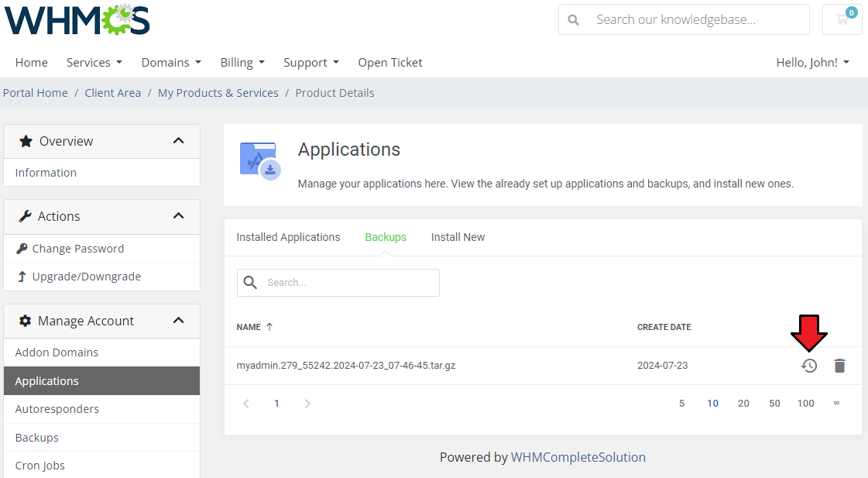868x478 pixels.
Task: Go to previous page arrow
Action: pos(246,403)
